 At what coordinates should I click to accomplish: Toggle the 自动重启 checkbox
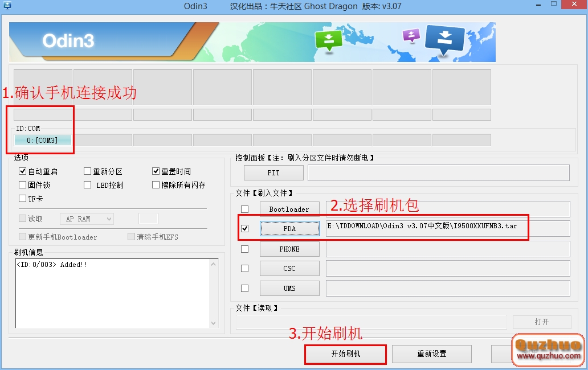[x=22, y=171]
